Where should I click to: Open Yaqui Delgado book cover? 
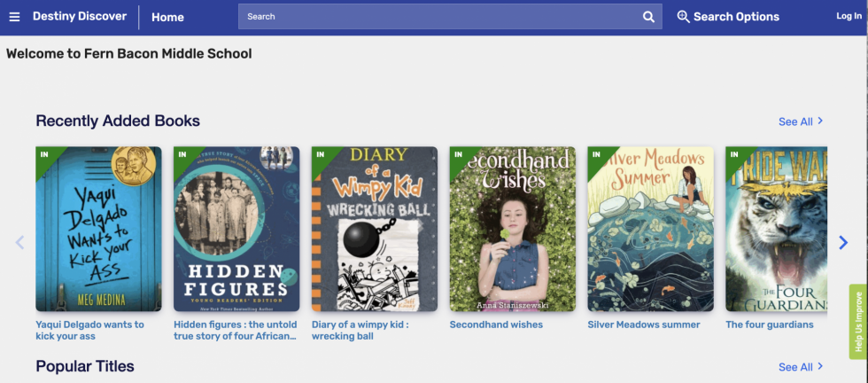[98, 229]
